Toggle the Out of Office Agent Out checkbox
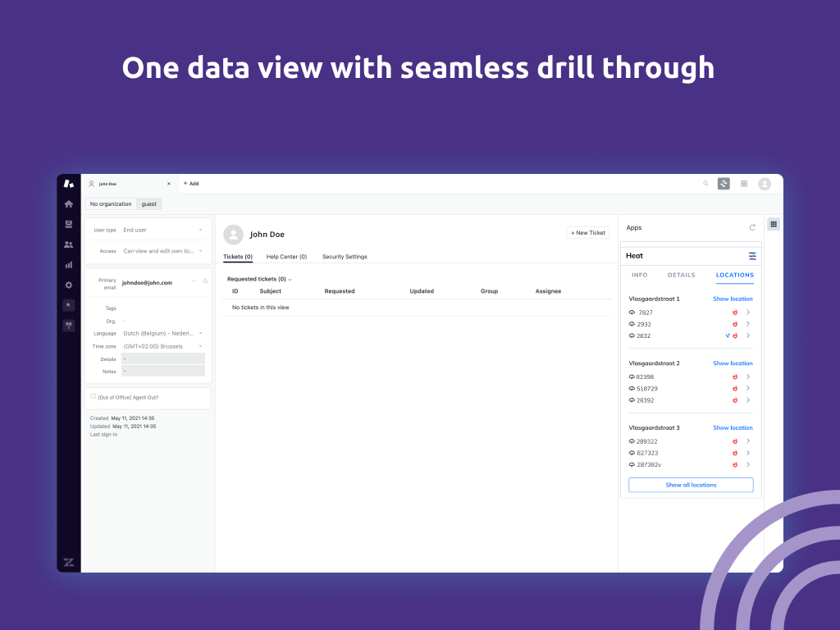Screen dimensions: 840x630 click(94, 396)
